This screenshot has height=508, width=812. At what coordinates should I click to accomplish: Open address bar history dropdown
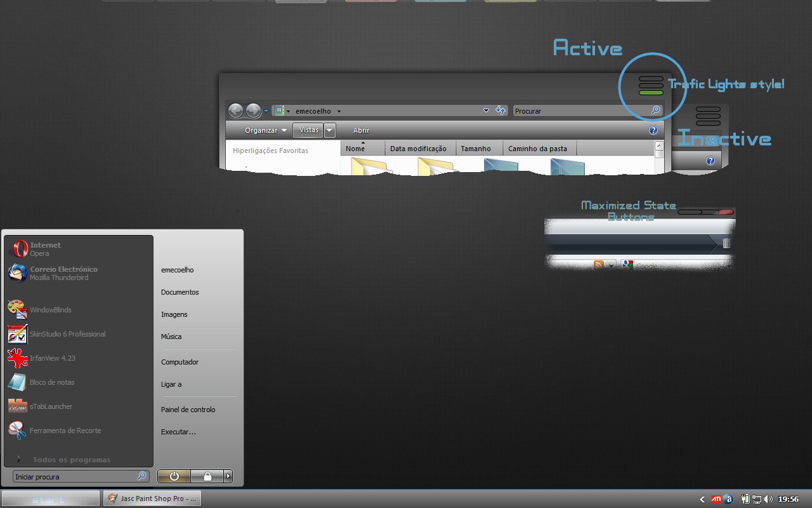487,110
